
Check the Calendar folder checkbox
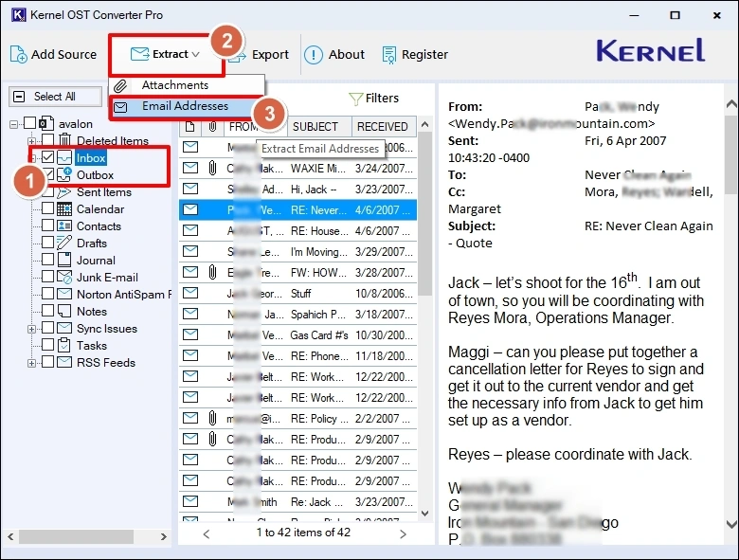pyautogui.click(x=47, y=208)
